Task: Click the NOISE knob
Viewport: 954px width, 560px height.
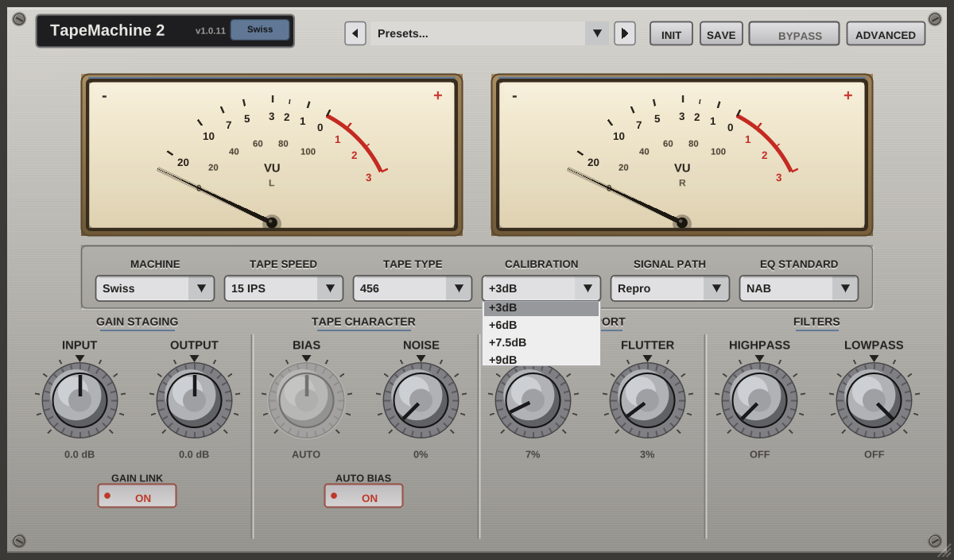Action: (421, 400)
